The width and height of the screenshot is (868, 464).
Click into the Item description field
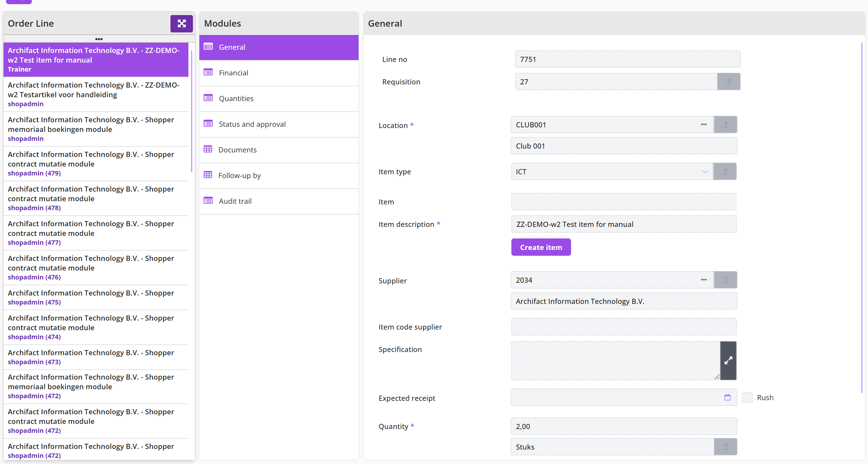click(624, 224)
